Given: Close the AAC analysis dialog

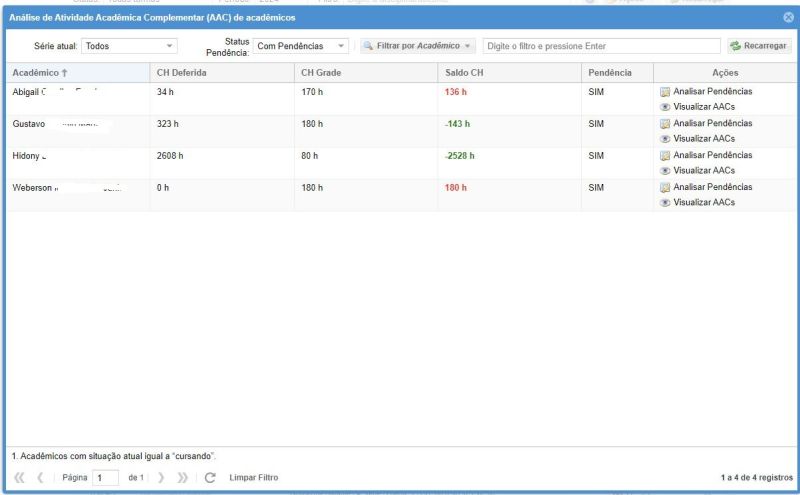Looking at the screenshot, I should pyautogui.click(x=788, y=17).
